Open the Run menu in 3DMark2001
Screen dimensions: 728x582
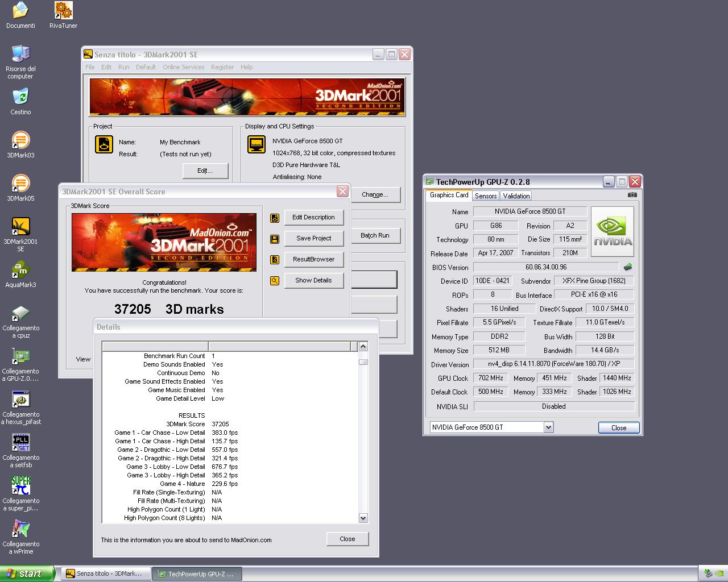click(x=123, y=67)
